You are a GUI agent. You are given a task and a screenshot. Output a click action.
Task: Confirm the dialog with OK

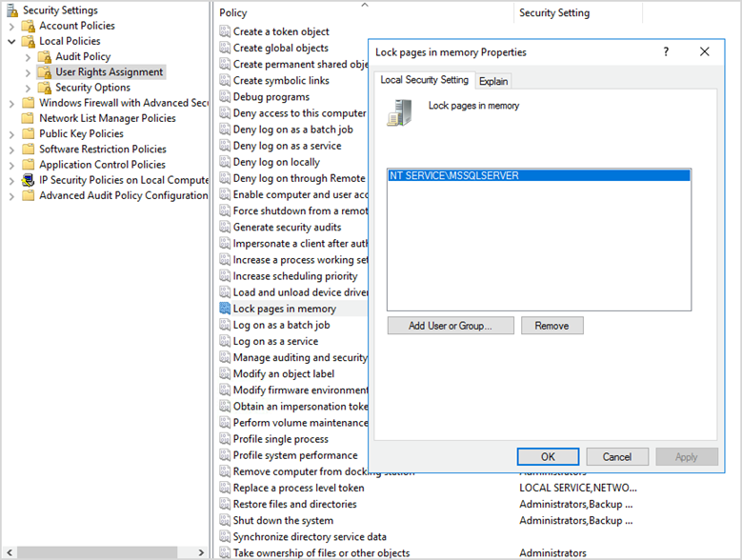548,457
